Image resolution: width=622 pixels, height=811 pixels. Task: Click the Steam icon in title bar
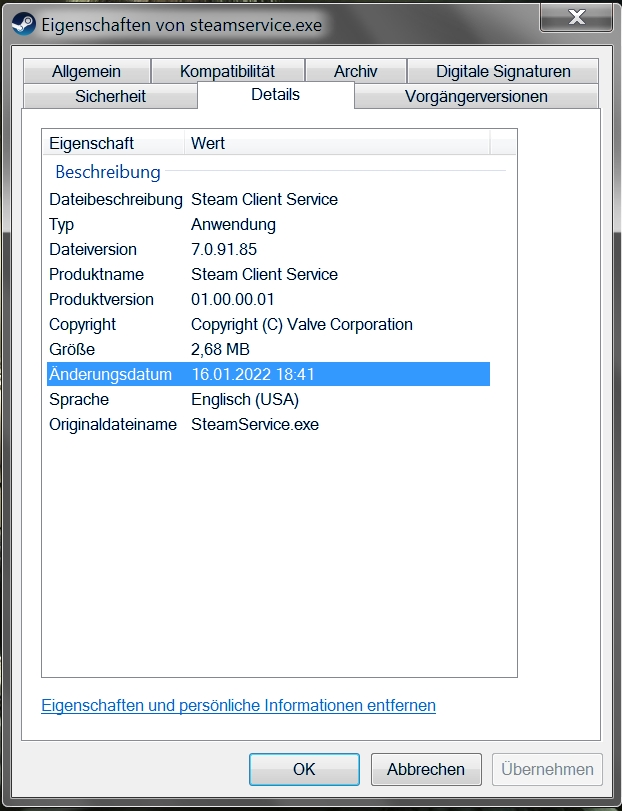[23, 24]
